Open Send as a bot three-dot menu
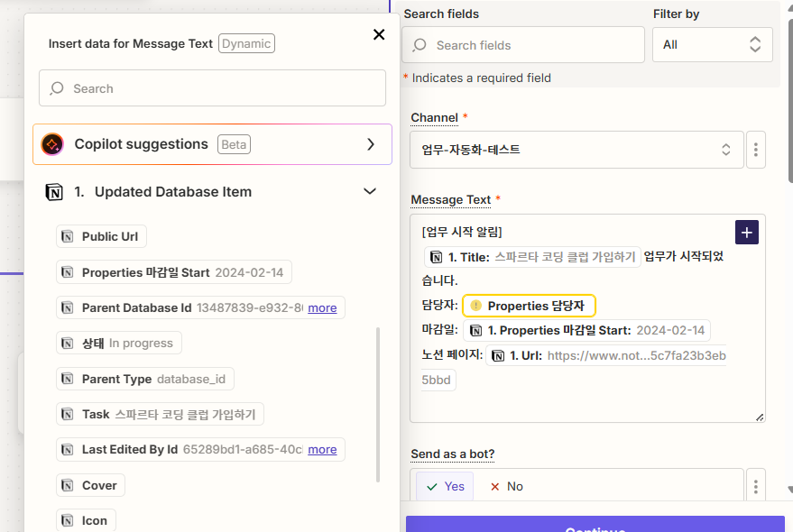793x532 pixels. tap(756, 487)
